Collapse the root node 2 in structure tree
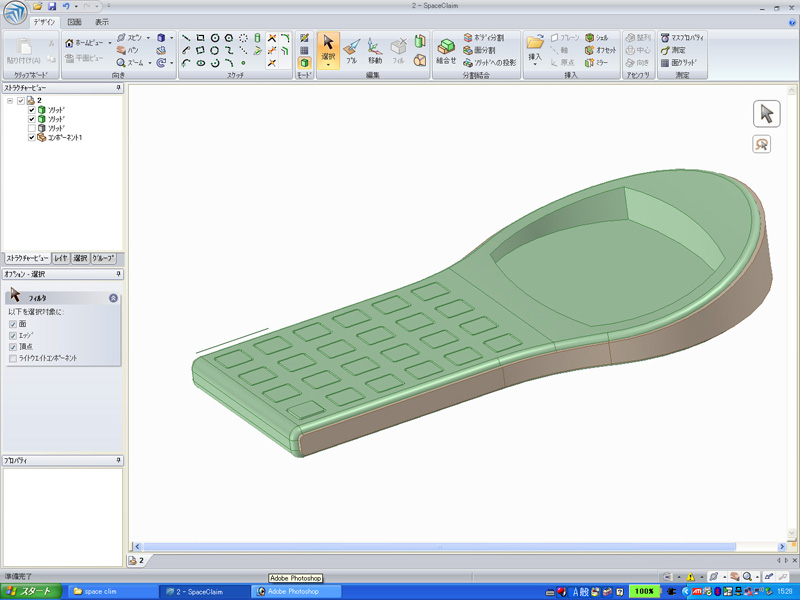 pyautogui.click(x=10, y=100)
